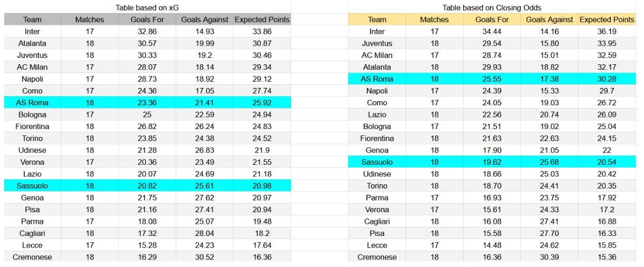The height and width of the screenshot is (267, 644).
Task: Select the highlighted Sassuolo cell in Closing Odds table
Action: point(377,162)
